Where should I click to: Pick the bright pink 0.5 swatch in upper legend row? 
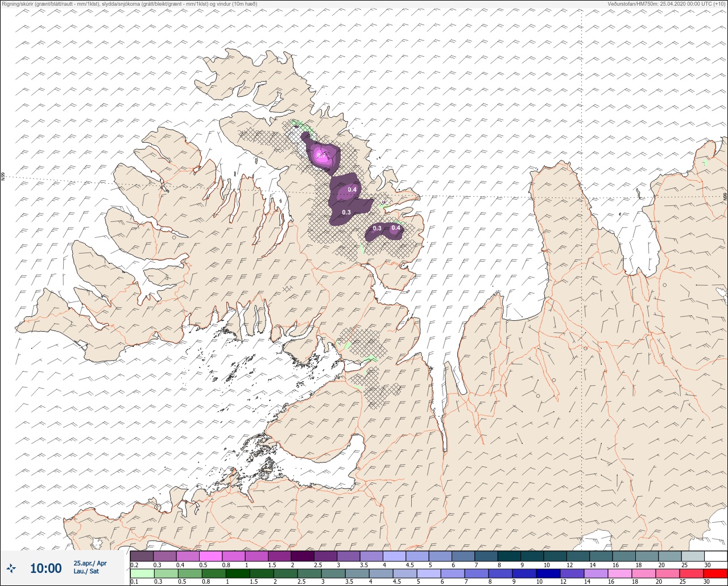coord(210,556)
